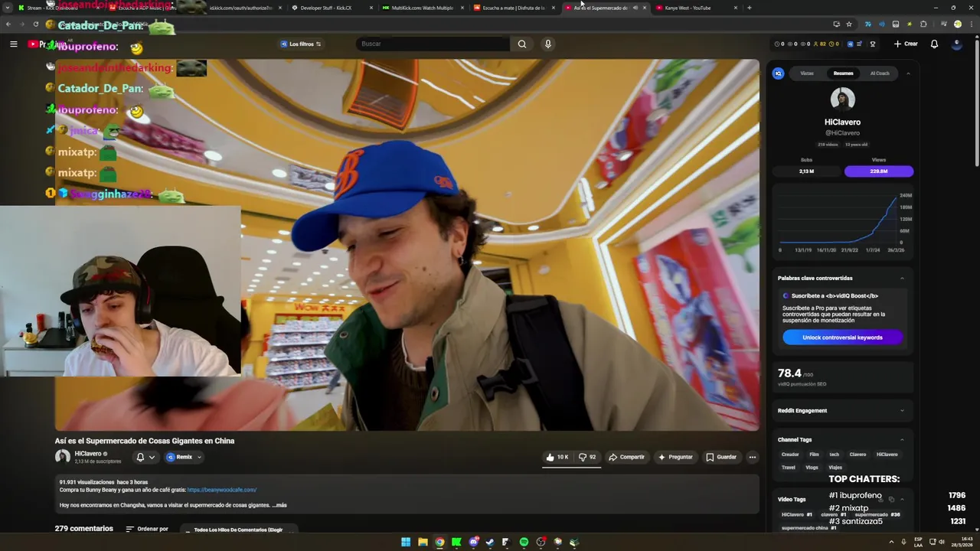The height and width of the screenshot is (551, 980).
Task: Switch to Kanye West - YouTube tab
Action: [696, 8]
